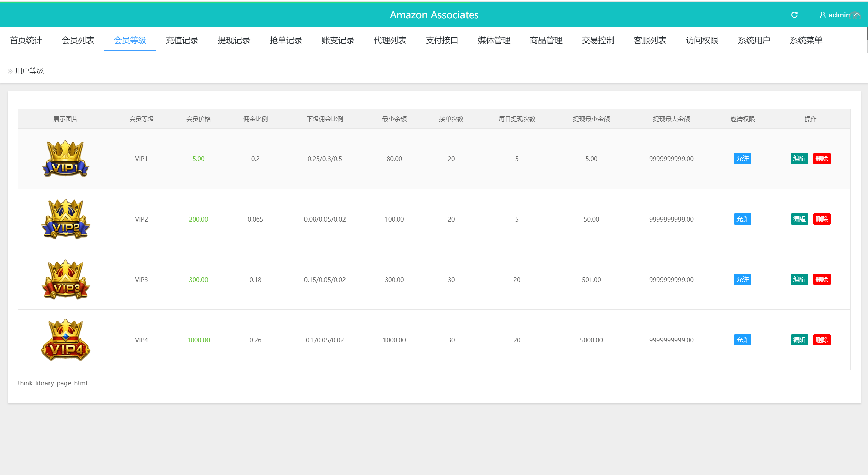868x475 pixels.
Task: Go to 提现记录 tab
Action: [x=234, y=40]
